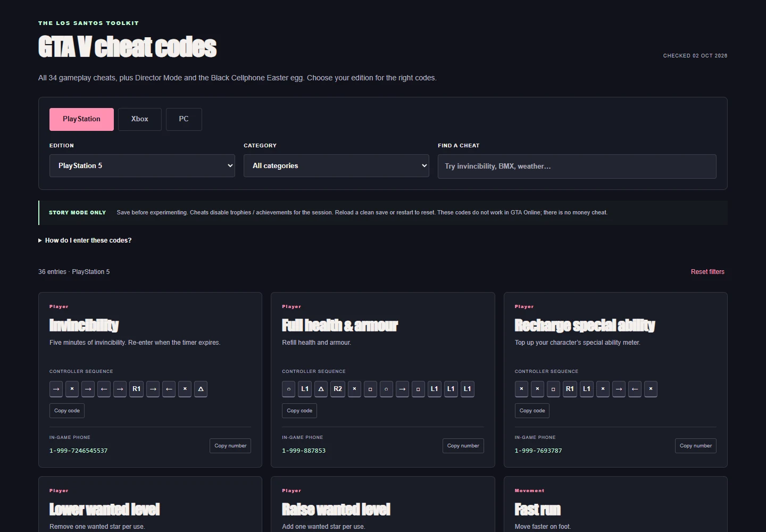Click the triangle key in Invincibility sequence
The width and height of the screenshot is (766, 532).
click(201, 389)
